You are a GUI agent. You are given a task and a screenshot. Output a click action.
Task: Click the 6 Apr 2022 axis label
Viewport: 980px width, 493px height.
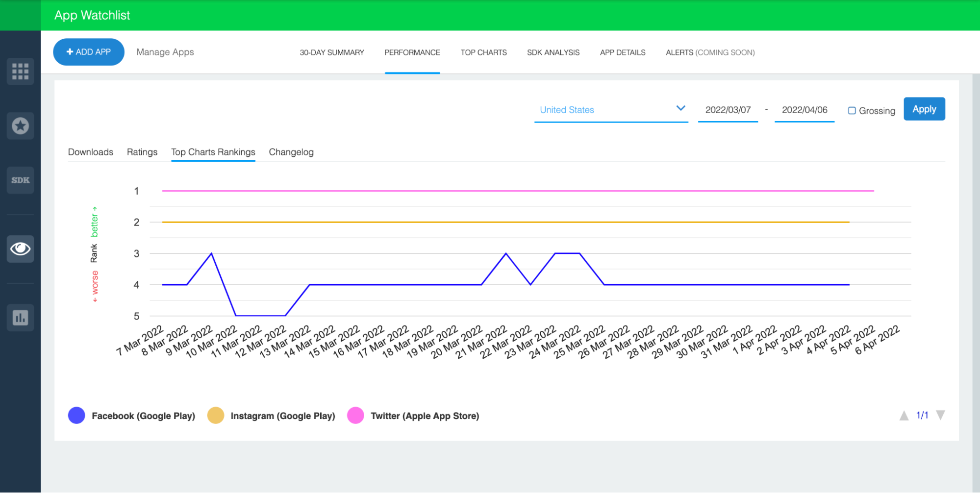point(877,341)
